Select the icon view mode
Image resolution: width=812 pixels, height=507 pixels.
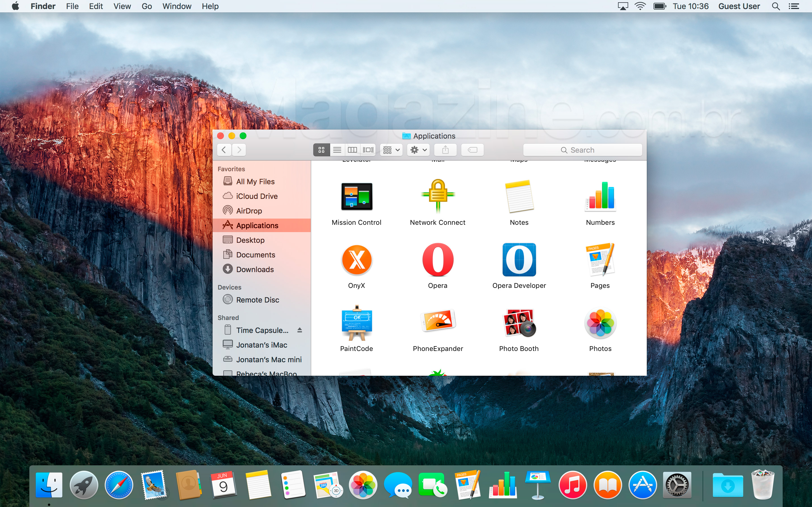(321, 150)
